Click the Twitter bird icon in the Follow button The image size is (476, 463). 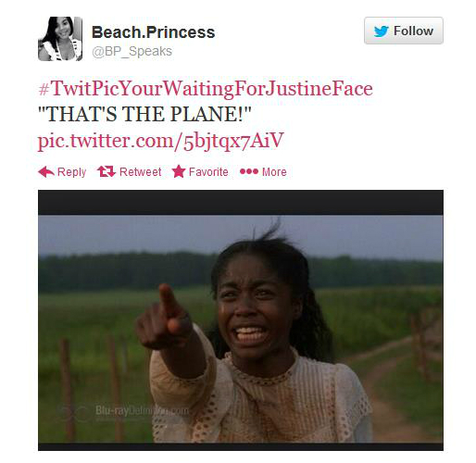coord(381,31)
